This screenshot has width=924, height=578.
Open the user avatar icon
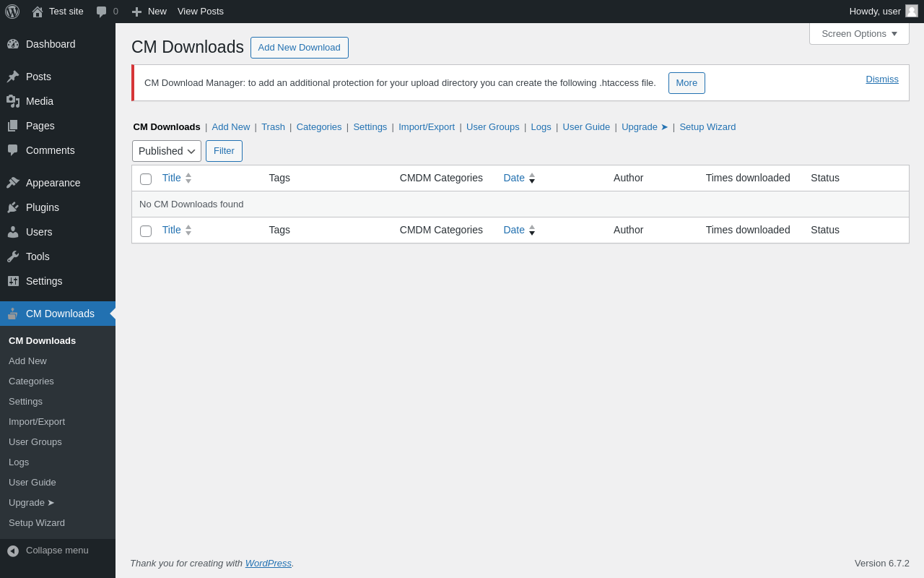(912, 11)
